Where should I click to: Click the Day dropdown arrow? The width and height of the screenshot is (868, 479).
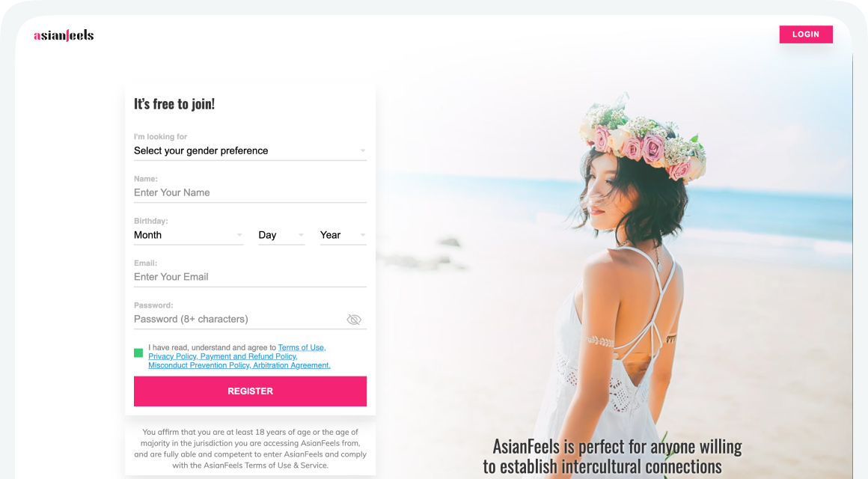click(301, 235)
